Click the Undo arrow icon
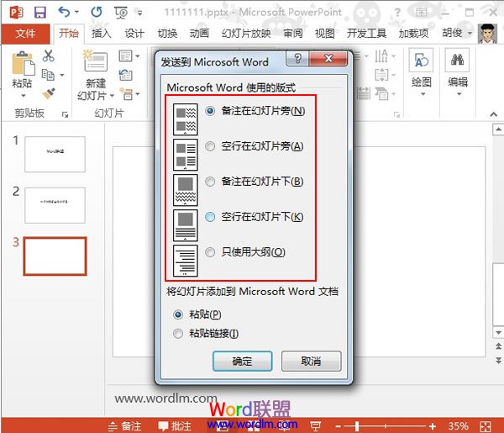This screenshot has height=433, width=504. pyautogui.click(x=65, y=12)
